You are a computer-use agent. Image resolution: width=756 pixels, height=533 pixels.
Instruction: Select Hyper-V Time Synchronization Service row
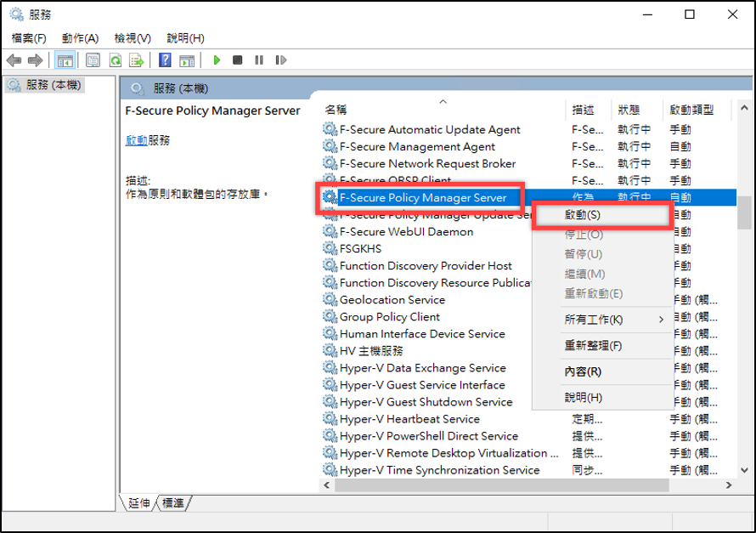528,470
